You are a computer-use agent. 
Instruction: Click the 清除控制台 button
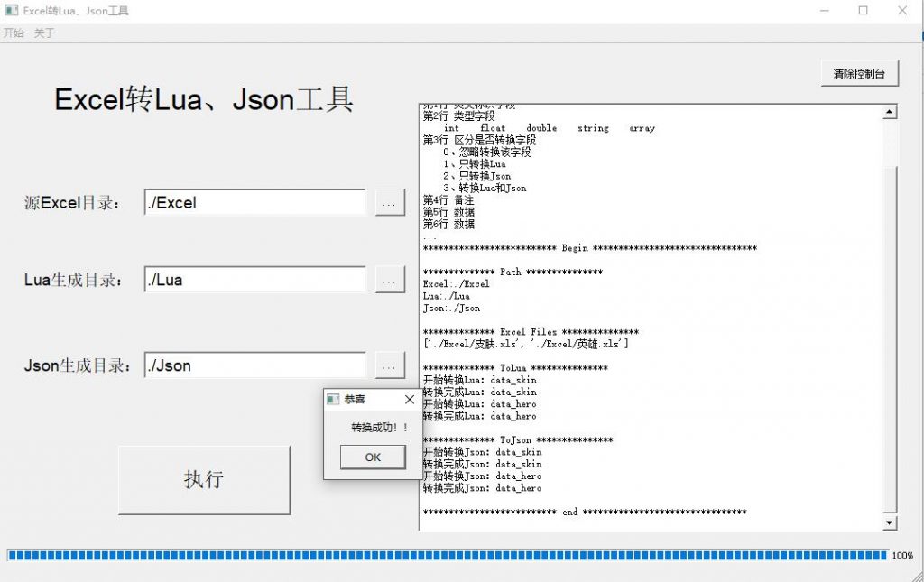pos(859,74)
